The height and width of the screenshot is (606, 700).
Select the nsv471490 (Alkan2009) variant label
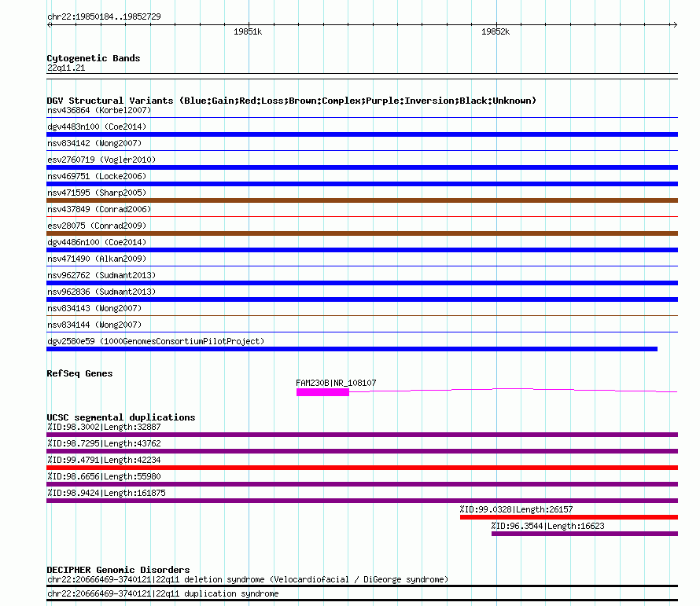point(97,259)
